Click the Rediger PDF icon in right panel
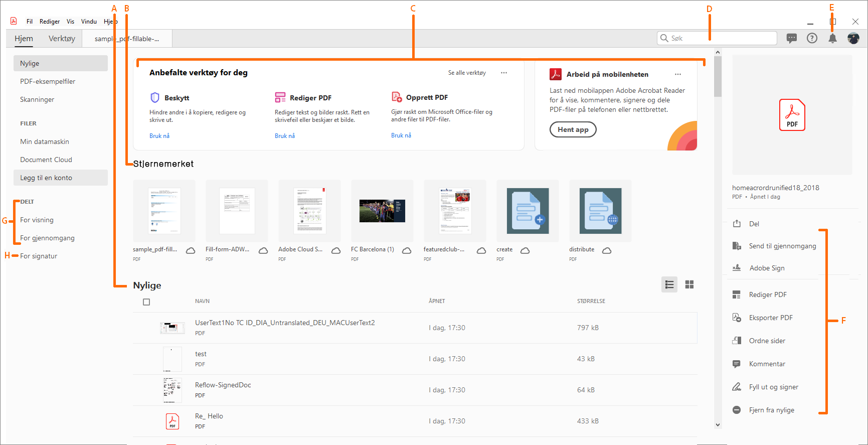Viewport: 868px width, 445px height. pyautogui.click(x=737, y=294)
